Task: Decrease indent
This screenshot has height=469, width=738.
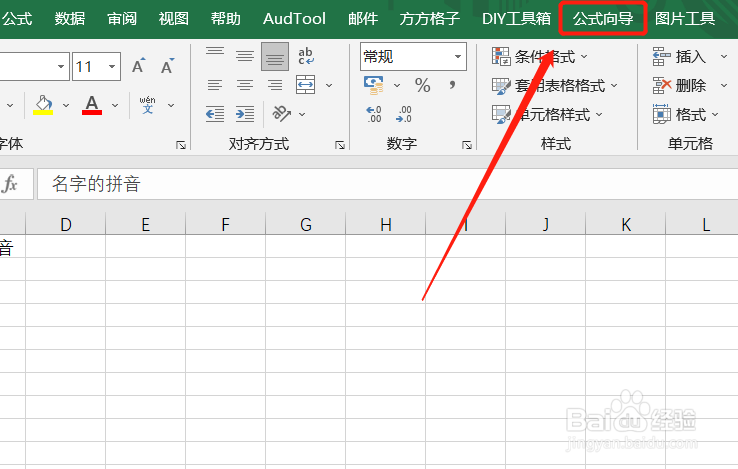Action: click(x=215, y=114)
